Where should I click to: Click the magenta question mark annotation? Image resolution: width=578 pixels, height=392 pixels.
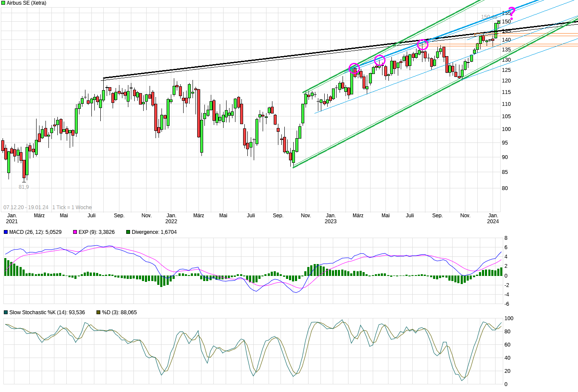tap(511, 13)
